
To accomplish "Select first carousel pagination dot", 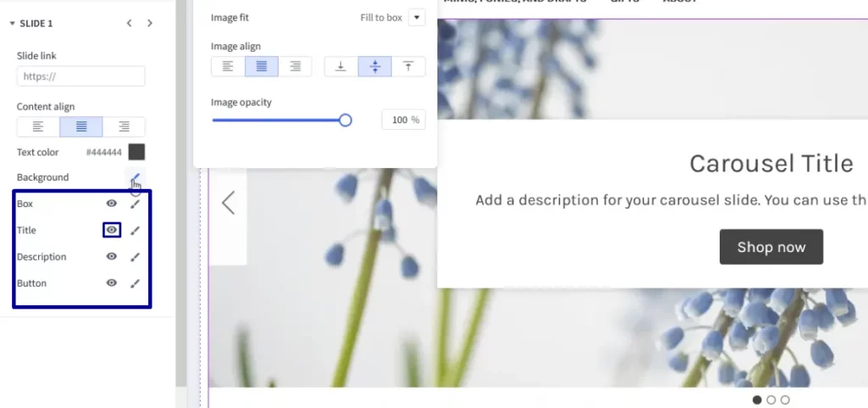I will [x=757, y=400].
